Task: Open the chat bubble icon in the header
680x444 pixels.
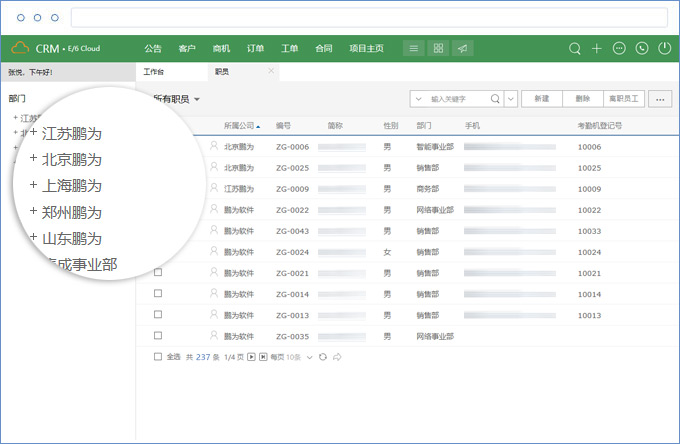Action: (619, 48)
